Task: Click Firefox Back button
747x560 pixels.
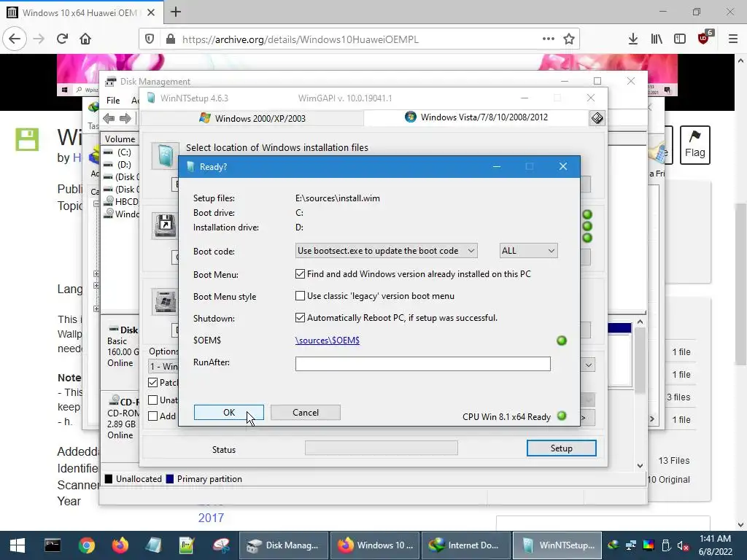Action: coord(15,39)
